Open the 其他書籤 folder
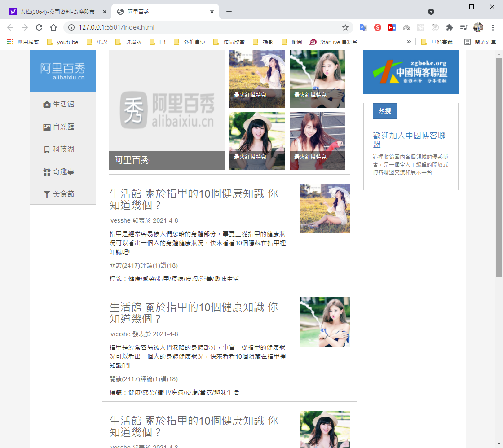Screen dimensions: 503x448 [x=437, y=42]
